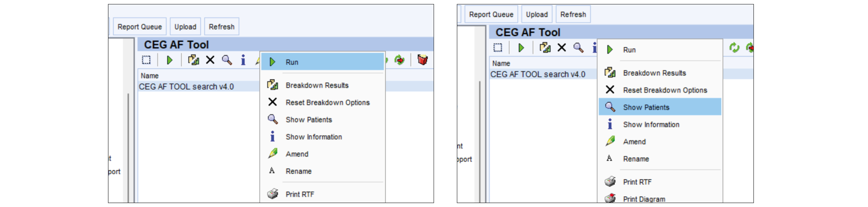This screenshot has width=868, height=207.
Task: Click the dashed selection square icon in left screenshot
Action: [146, 60]
